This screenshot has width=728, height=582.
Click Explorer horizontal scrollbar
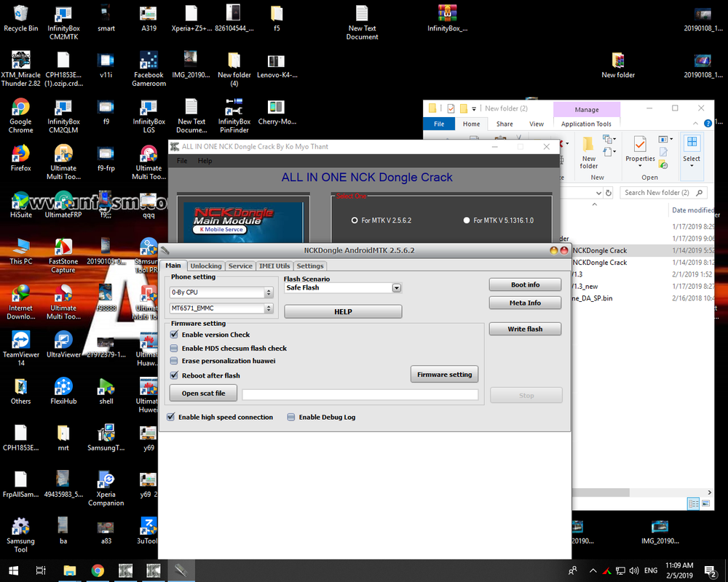tap(601, 492)
